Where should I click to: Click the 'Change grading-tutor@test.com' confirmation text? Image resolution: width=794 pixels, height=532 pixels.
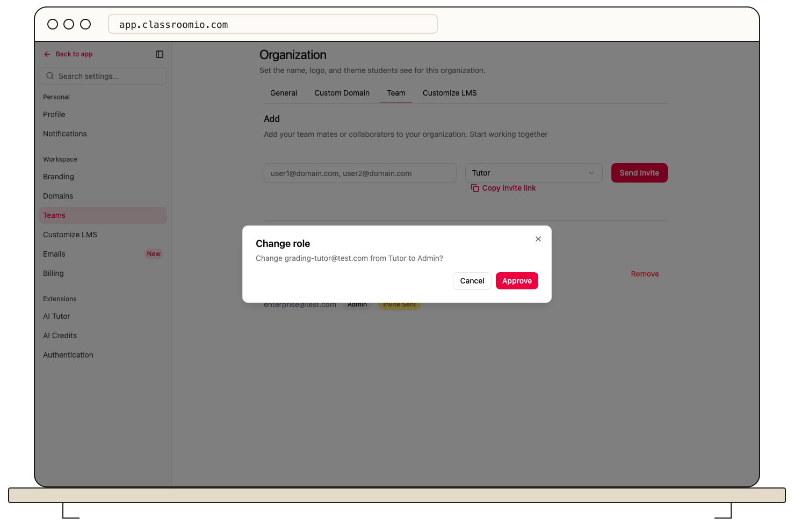[349, 258]
